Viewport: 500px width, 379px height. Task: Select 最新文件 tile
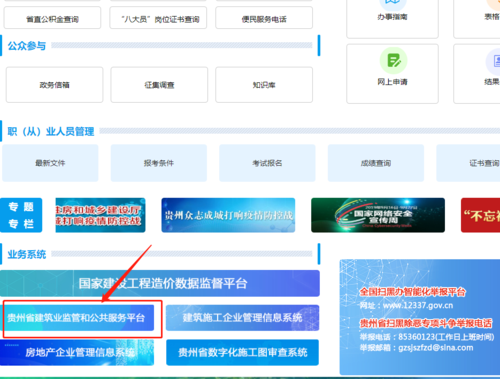(x=50, y=163)
